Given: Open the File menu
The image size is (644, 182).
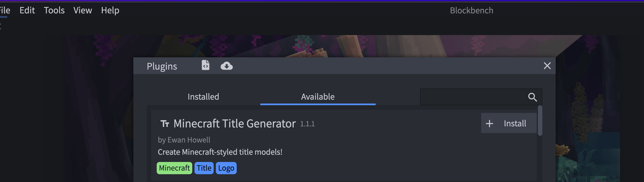Looking at the screenshot, I should (x=4, y=10).
